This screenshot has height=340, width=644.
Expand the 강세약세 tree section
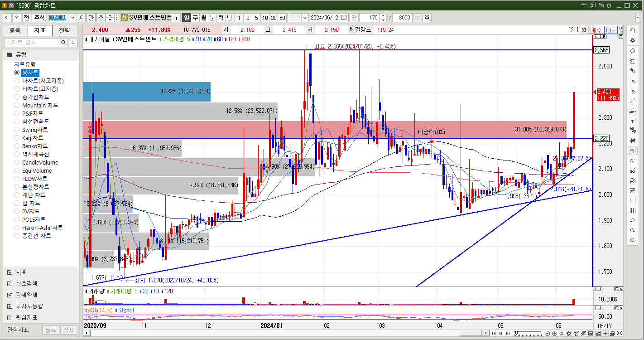tap(10, 295)
